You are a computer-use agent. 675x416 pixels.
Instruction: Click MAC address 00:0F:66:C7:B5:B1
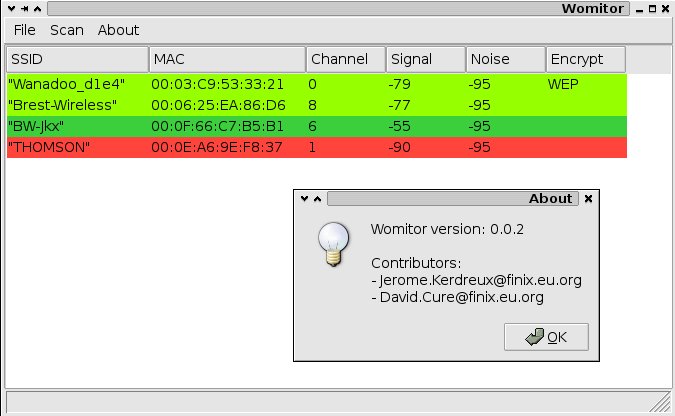point(217,127)
